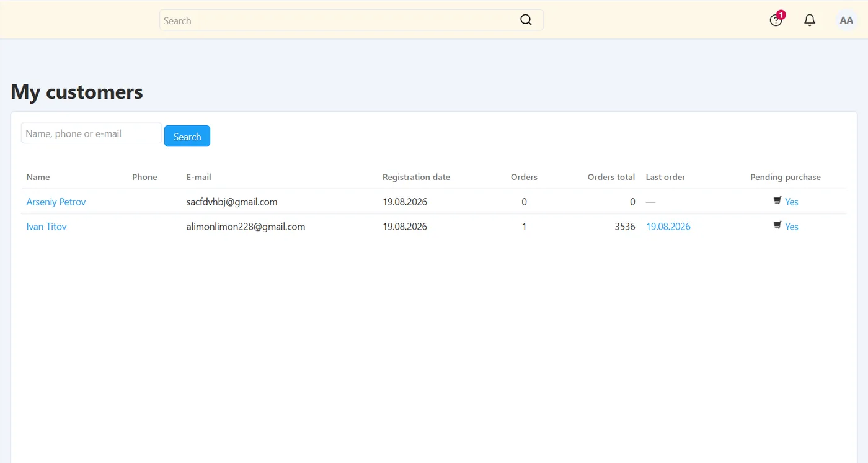The image size is (868, 463).
Task: Open the notifications bell
Action: (x=810, y=20)
